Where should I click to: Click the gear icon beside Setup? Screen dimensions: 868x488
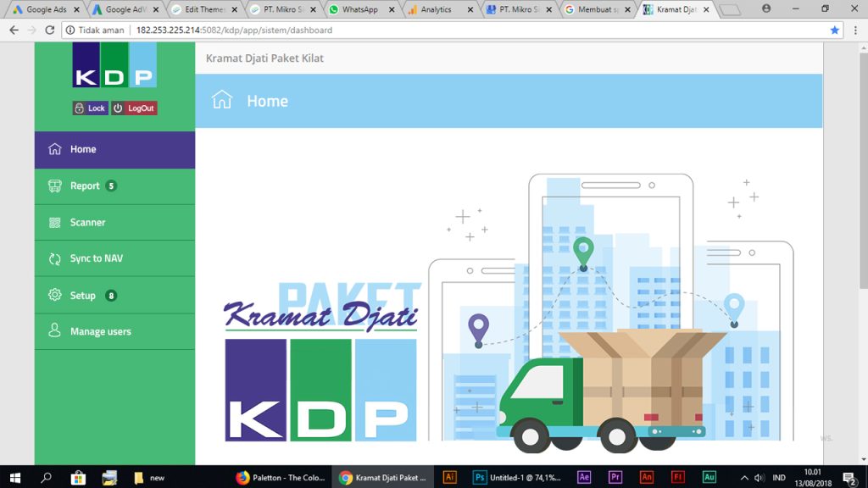pos(55,295)
